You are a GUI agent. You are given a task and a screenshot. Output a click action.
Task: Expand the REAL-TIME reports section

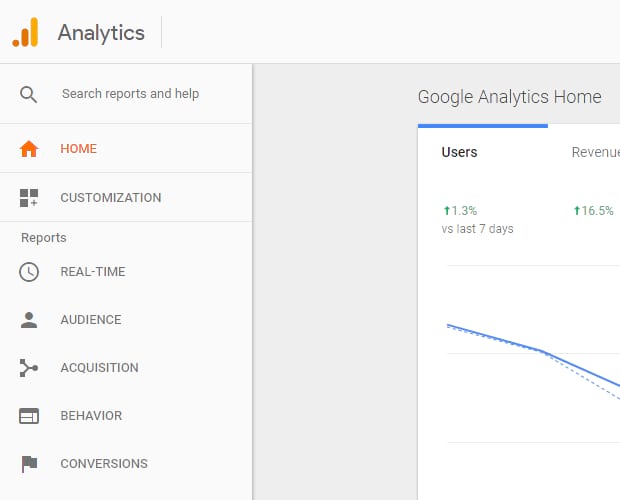(126, 272)
